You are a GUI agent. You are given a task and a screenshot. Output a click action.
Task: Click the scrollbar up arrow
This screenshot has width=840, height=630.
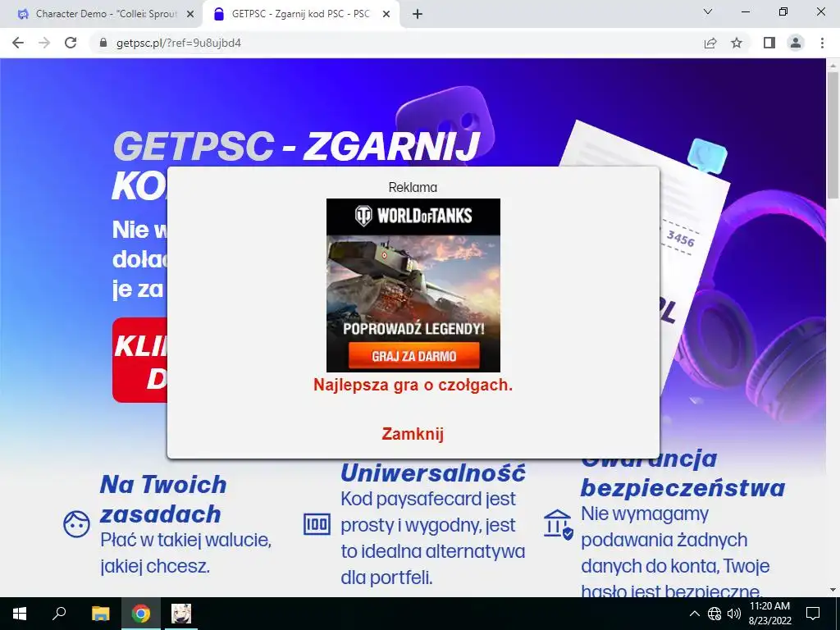tap(833, 65)
